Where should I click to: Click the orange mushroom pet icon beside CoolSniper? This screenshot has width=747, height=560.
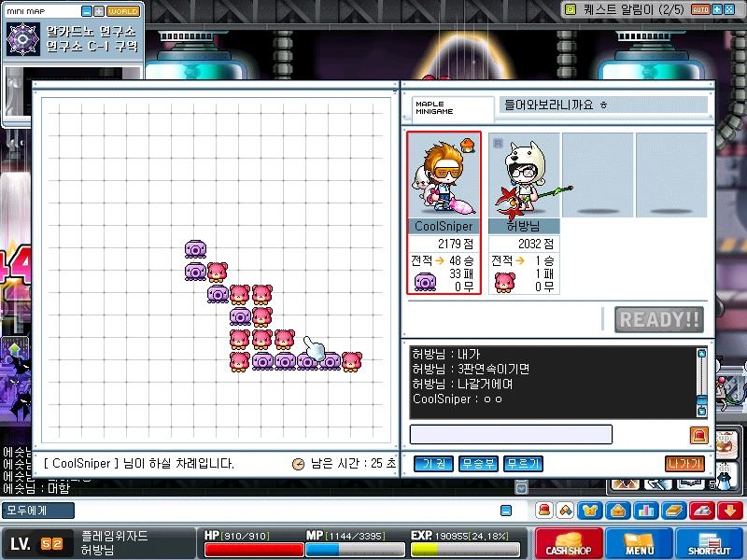coord(468,145)
